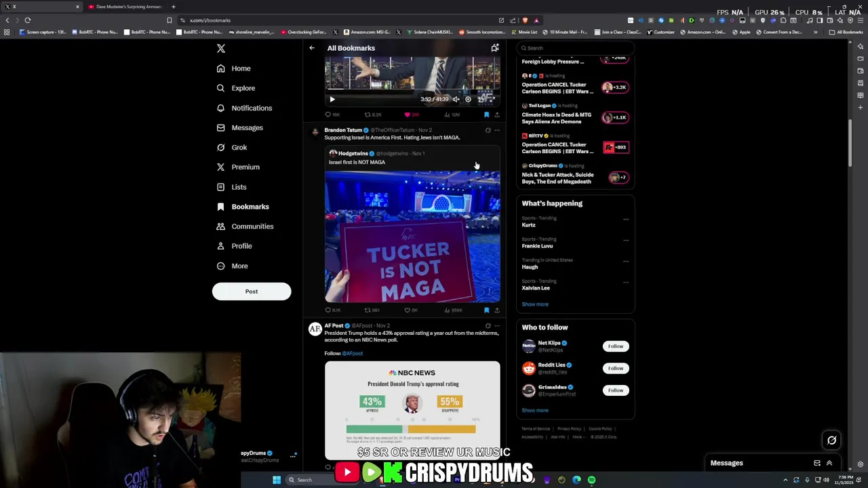The image size is (868, 488).
Task: Share Brandon Tatum's post
Action: [x=497, y=310]
